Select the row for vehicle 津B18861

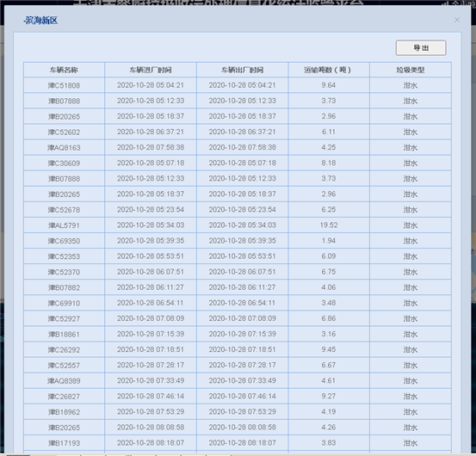click(x=238, y=334)
